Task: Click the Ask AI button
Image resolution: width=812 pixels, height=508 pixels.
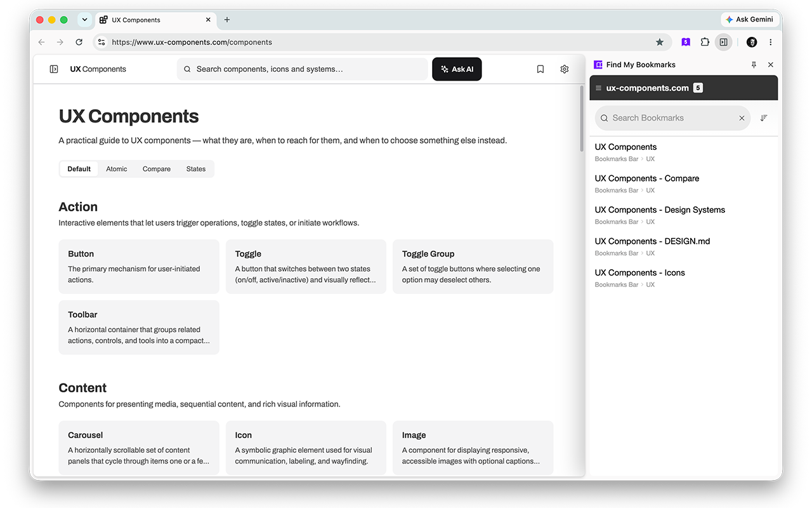Action: (x=457, y=69)
